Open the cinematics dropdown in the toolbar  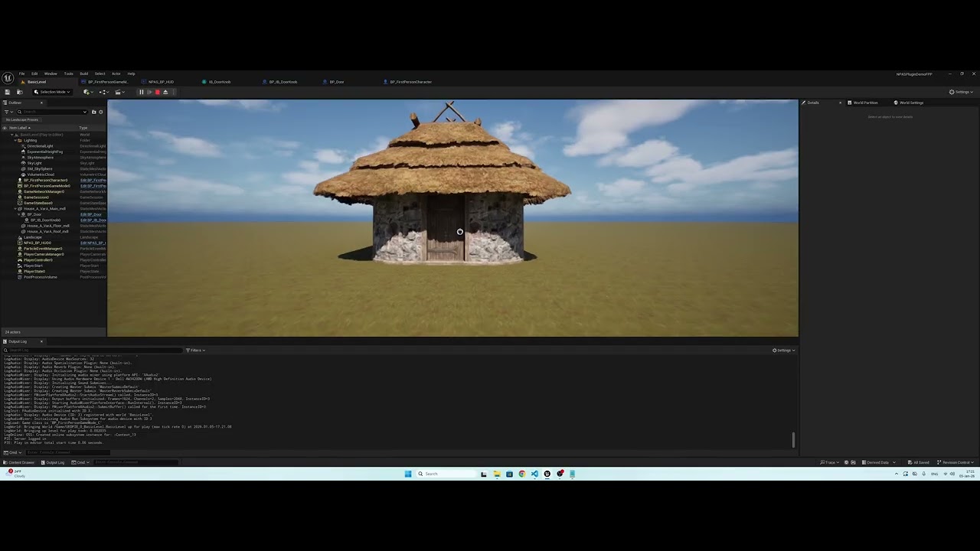(x=119, y=92)
